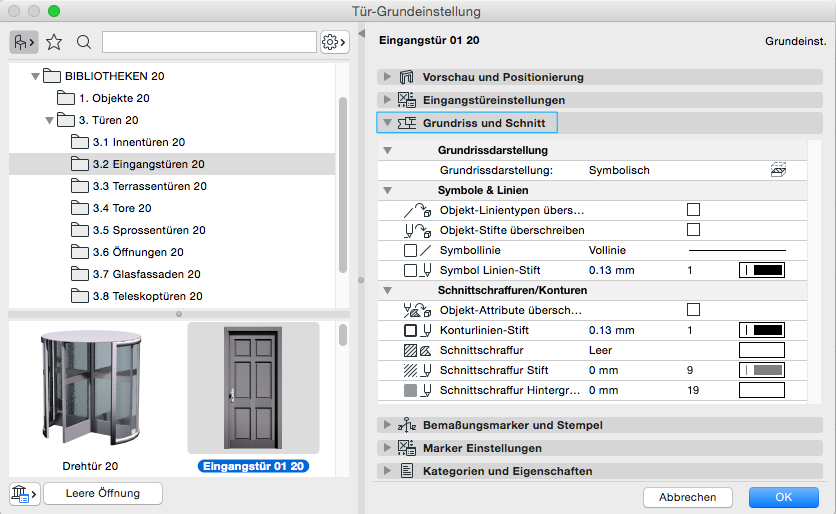Check the Objekt-Attribute überschreiben checkbox
The height and width of the screenshot is (514, 836).
click(693, 310)
